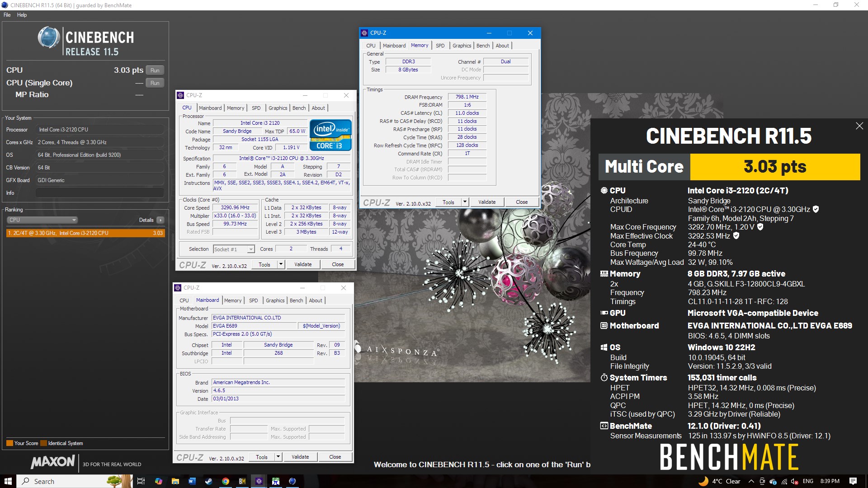Switch to Cinebench taskbar icon
Viewport: 868px width, 488px height.
coord(292,481)
